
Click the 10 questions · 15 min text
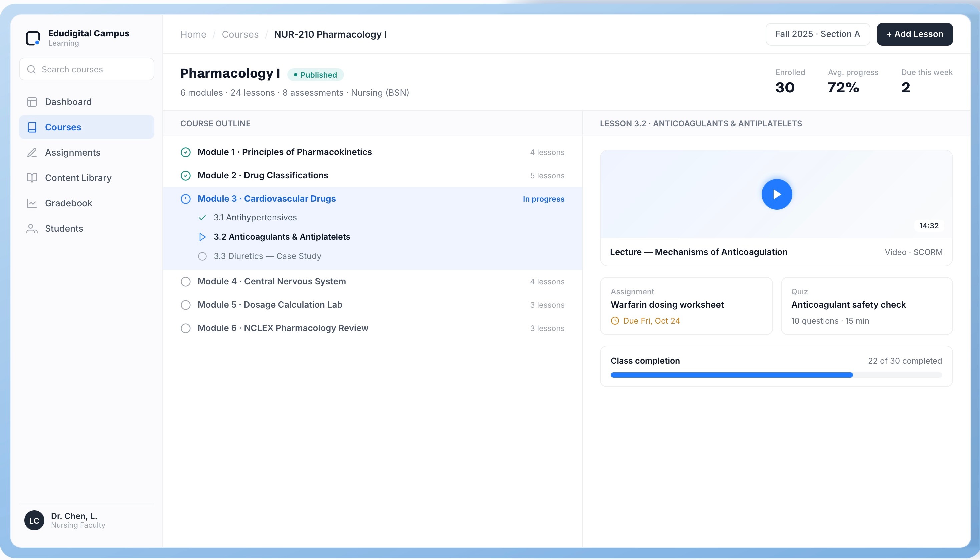tap(830, 321)
